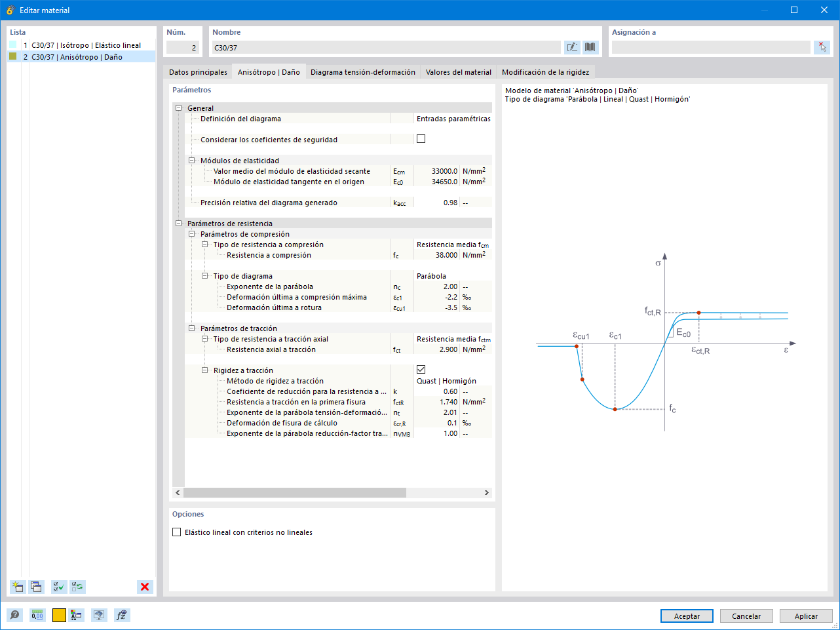
Task: Maximize the Editar material window
Action: tap(794, 10)
